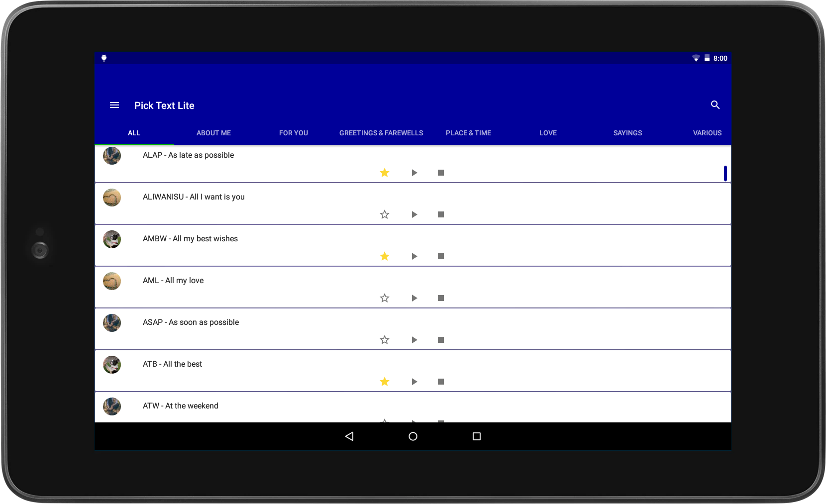The image size is (826, 504).
Task: Tap the Wi-Fi status icon
Action: point(696,58)
